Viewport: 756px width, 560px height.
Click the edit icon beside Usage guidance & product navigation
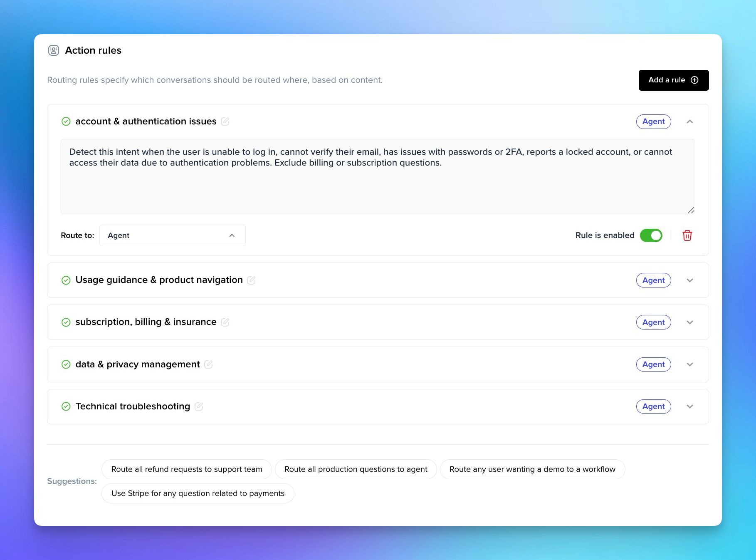tap(251, 280)
